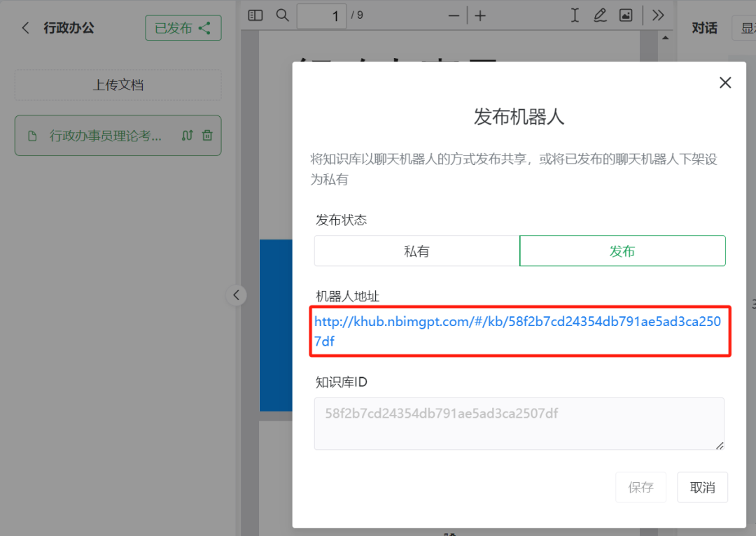Zoom in with the plus icon
This screenshot has height=536, width=756.
pyautogui.click(x=480, y=16)
